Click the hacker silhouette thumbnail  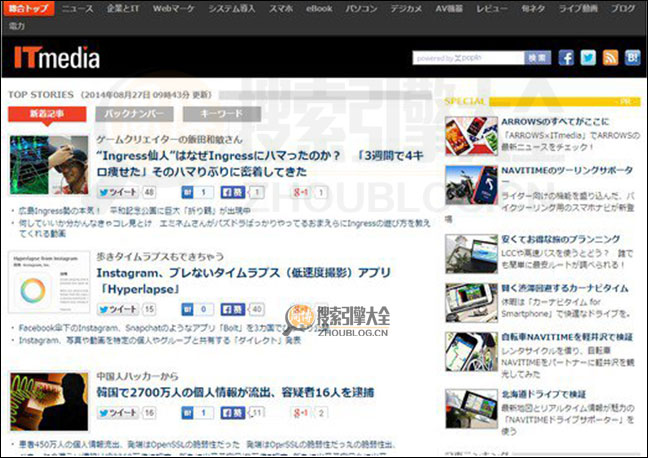pos(49,401)
